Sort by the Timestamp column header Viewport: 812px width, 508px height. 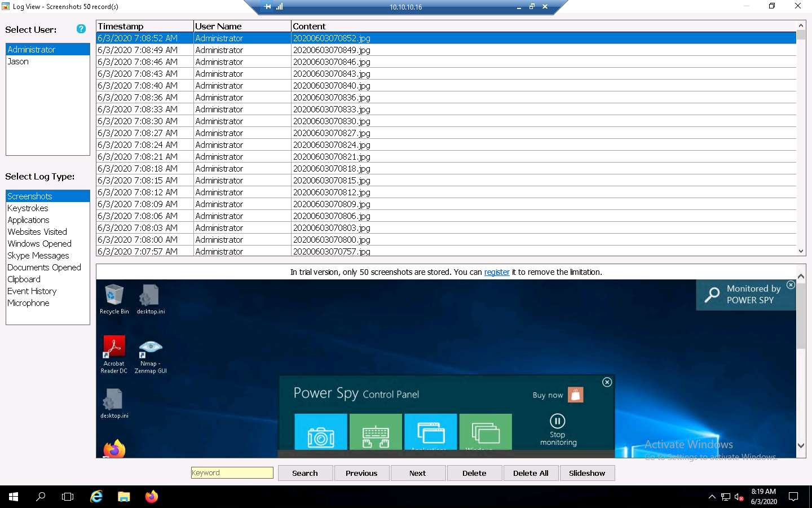pos(145,26)
